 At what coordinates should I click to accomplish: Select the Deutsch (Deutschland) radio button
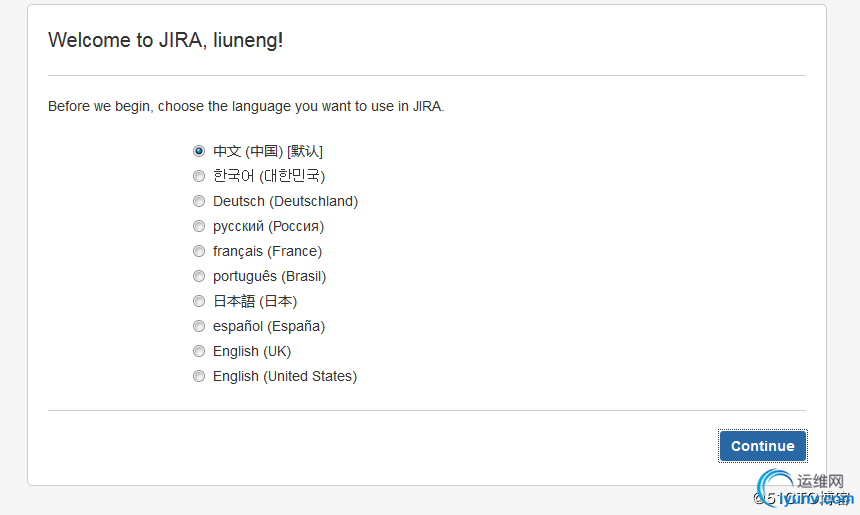[199, 201]
